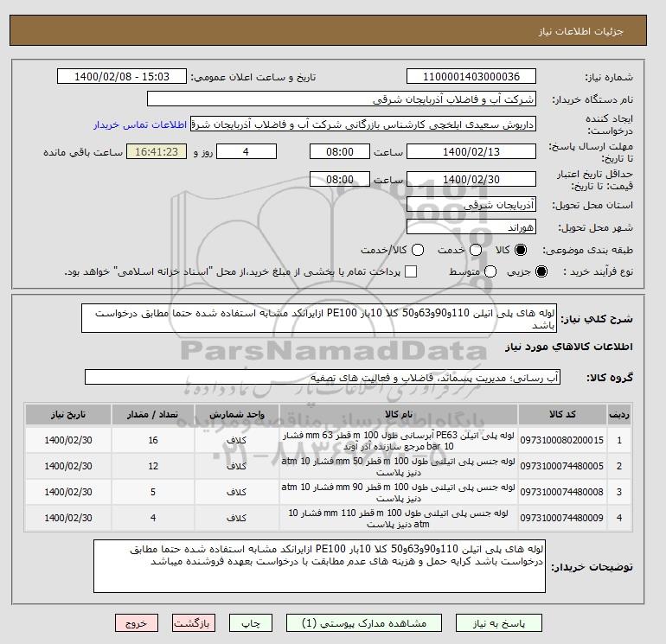Click the پاسخ به نیاز button
666x644 pixels.
(x=499, y=623)
